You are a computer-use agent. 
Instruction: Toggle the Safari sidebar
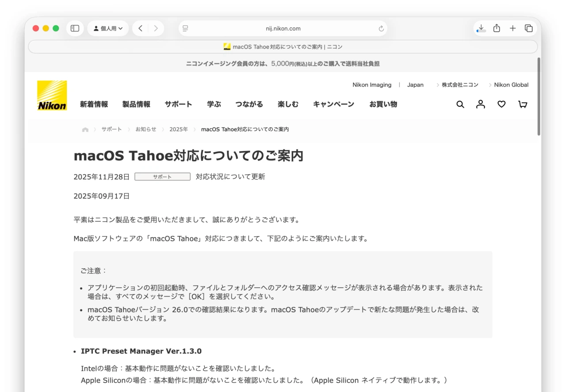[x=75, y=28]
